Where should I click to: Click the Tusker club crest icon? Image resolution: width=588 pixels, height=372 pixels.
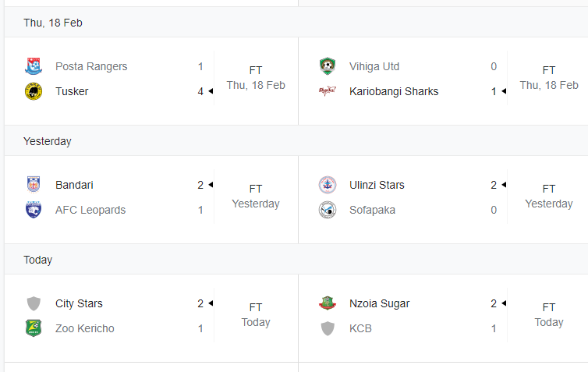(34, 91)
